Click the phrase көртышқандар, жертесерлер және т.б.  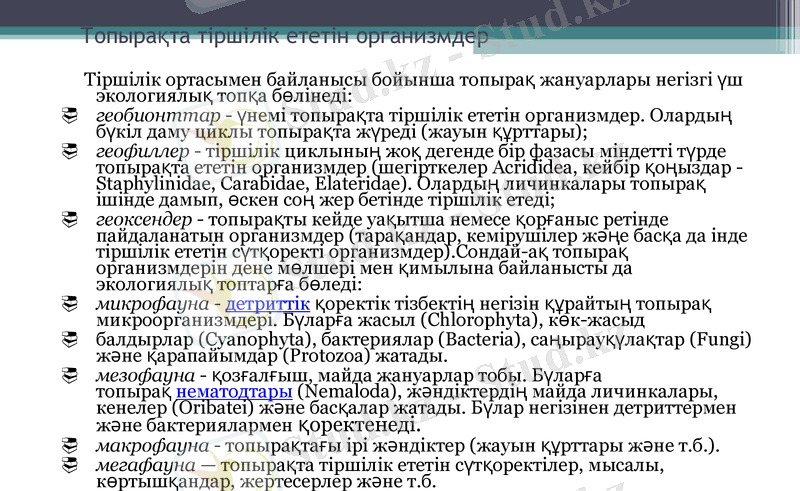(266, 482)
